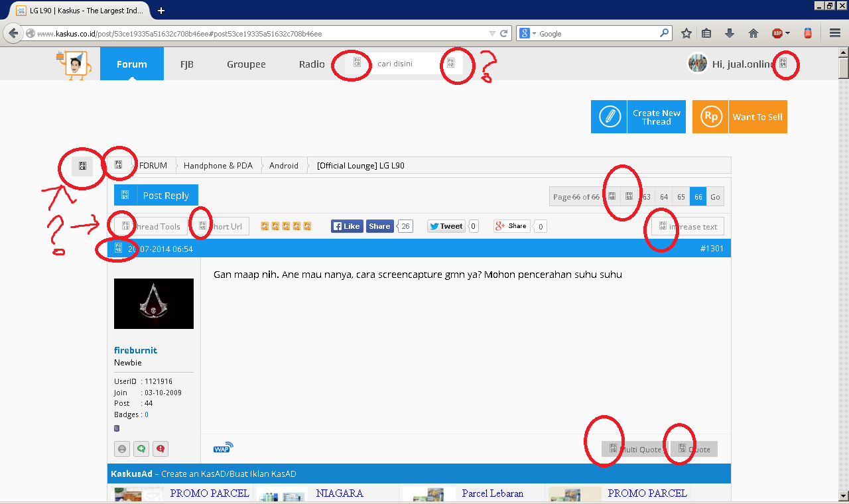Click the FORUM breadcrumb
This screenshot has height=504, width=849.
click(153, 166)
